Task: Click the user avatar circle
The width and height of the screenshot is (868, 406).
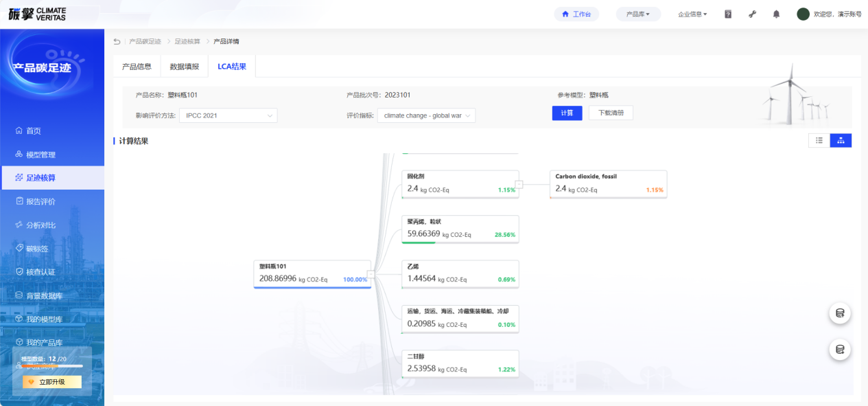Action: point(803,14)
